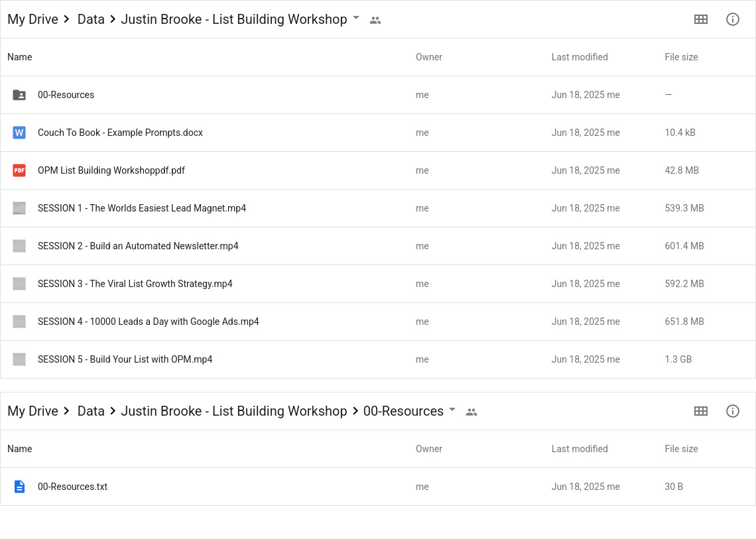Click the 42.8 MB file size cell

click(682, 170)
